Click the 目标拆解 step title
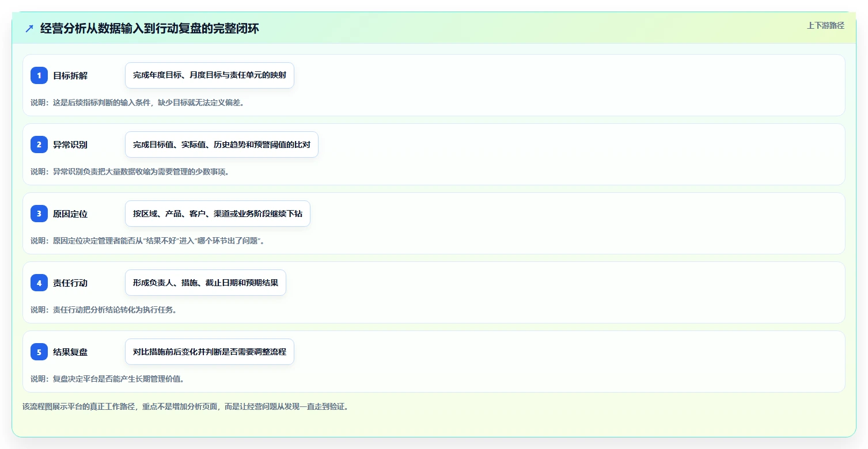The image size is (868, 449). [x=70, y=75]
